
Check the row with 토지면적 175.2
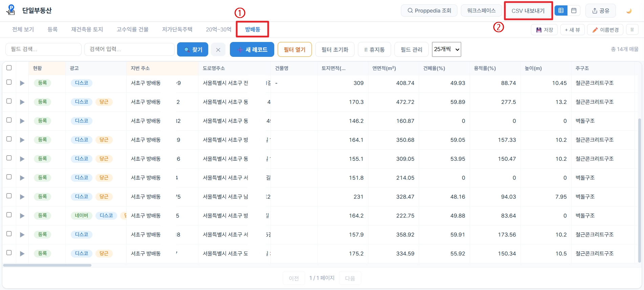click(9, 253)
